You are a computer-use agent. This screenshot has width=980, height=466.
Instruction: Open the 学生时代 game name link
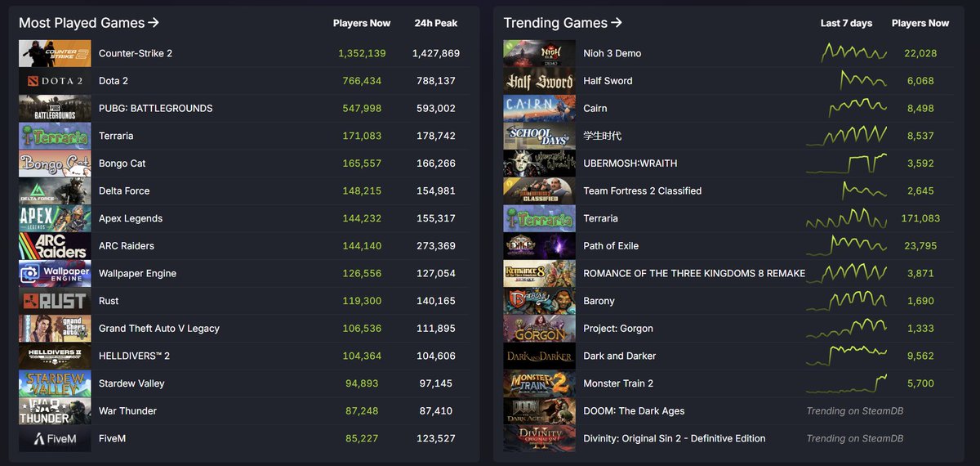603,136
